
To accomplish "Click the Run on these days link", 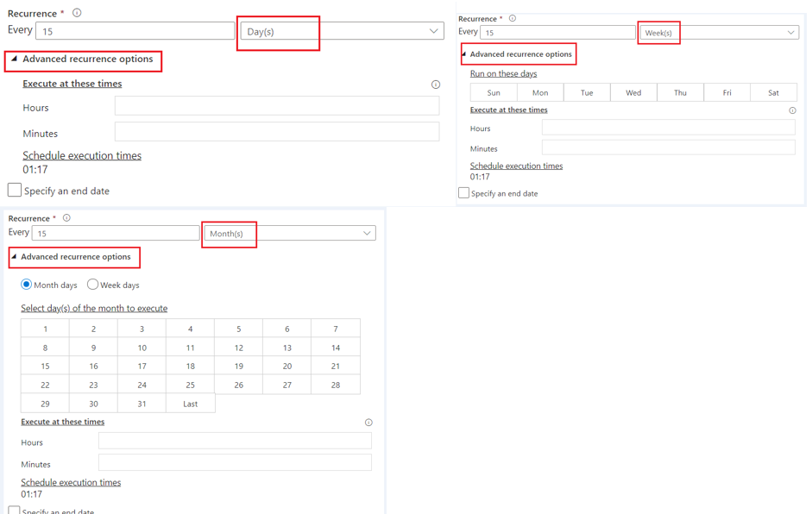I will pyautogui.click(x=503, y=73).
